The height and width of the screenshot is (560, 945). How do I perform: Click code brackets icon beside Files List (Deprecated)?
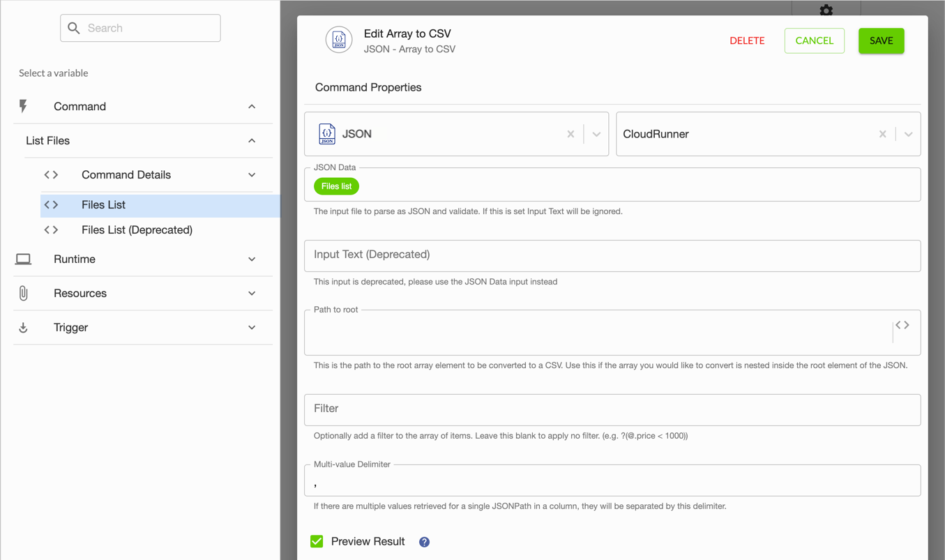click(x=51, y=230)
